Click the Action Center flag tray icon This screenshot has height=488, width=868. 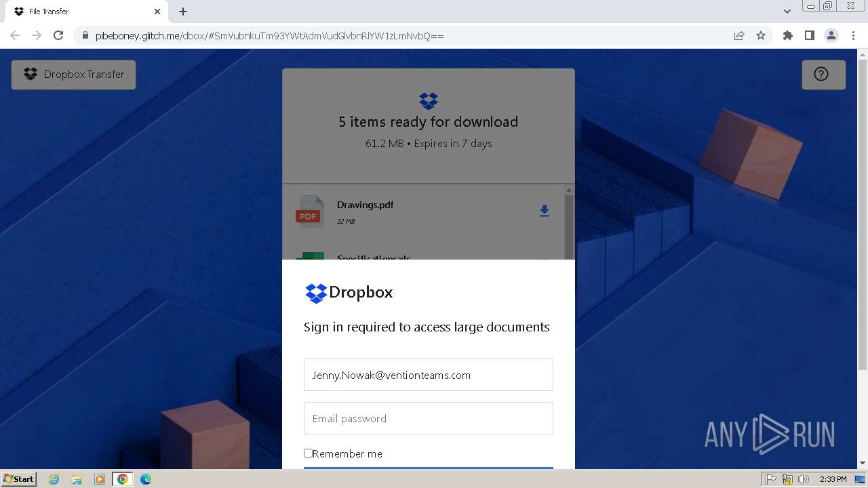pos(771,479)
